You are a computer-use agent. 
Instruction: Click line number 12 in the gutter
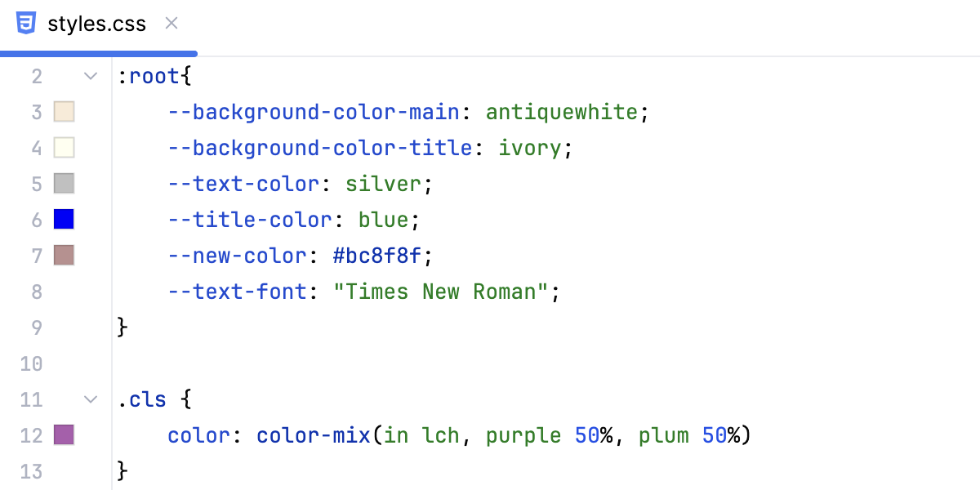click(x=31, y=435)
